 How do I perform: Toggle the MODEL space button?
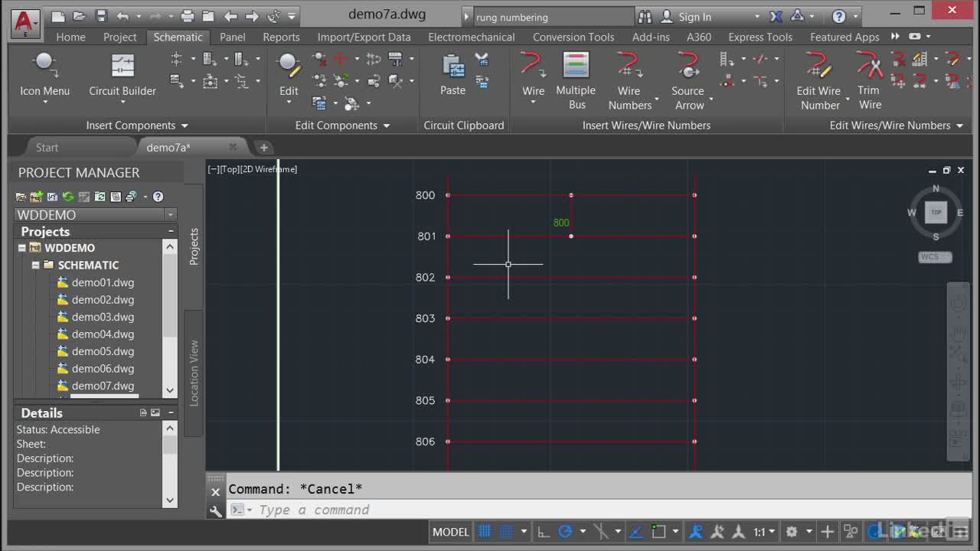click(x=450, y=532)
